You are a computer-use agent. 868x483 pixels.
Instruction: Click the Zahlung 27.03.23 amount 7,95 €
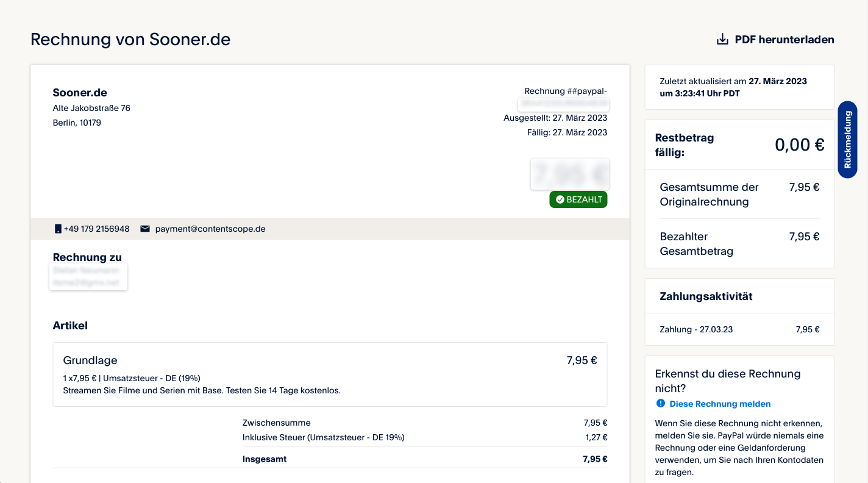click(x=808, y=329)
